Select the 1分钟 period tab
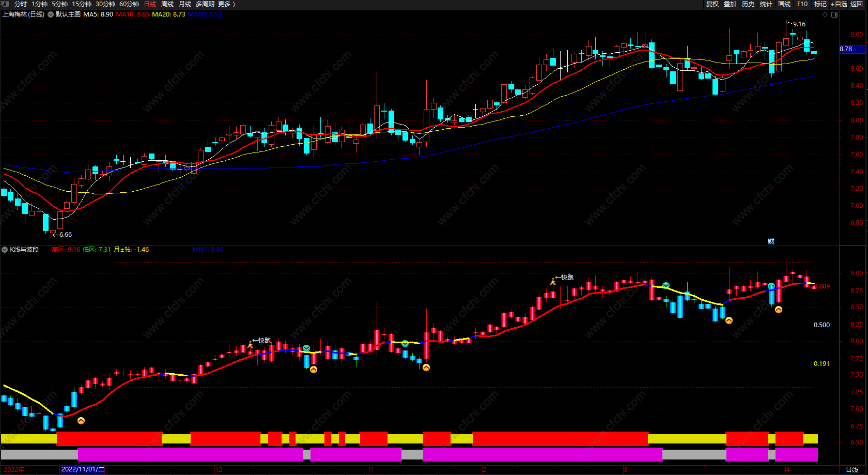 pyautogui.click(x=39, y=4)
